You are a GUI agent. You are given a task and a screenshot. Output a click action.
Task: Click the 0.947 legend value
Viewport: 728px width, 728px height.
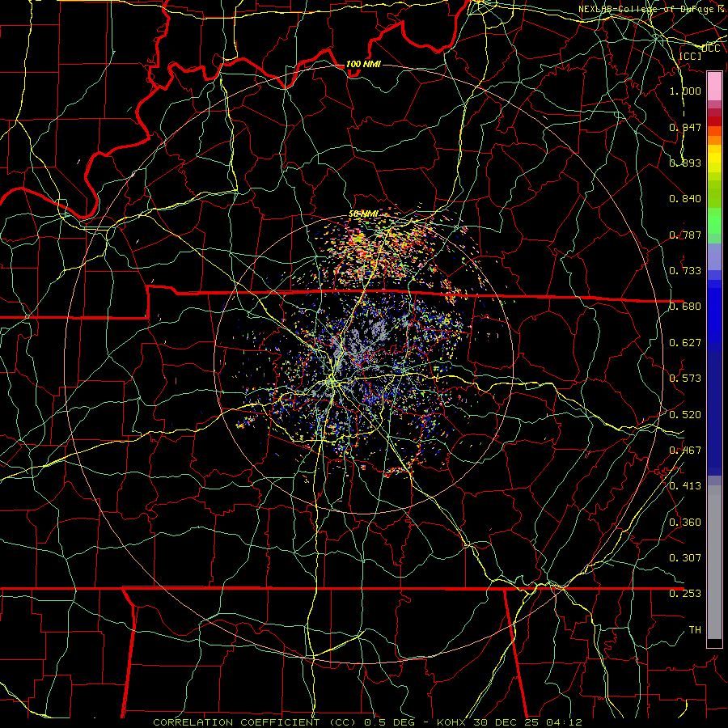click(x=685, y=127)
